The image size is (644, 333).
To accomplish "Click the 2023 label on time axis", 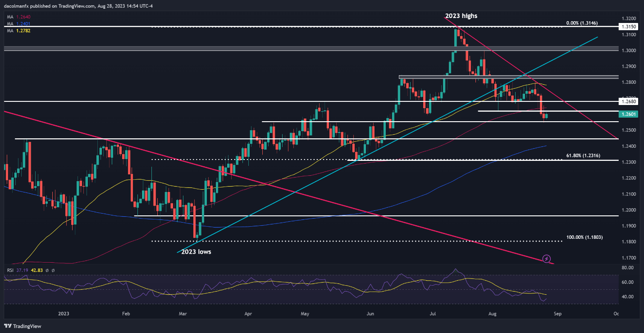I will (x=64, y=314).
